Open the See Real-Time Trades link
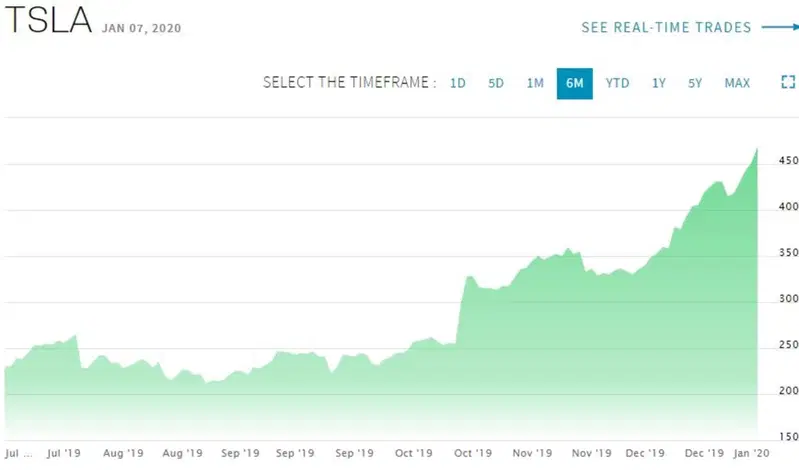Viewport: 799px width, 470px height. click(667, 28)
